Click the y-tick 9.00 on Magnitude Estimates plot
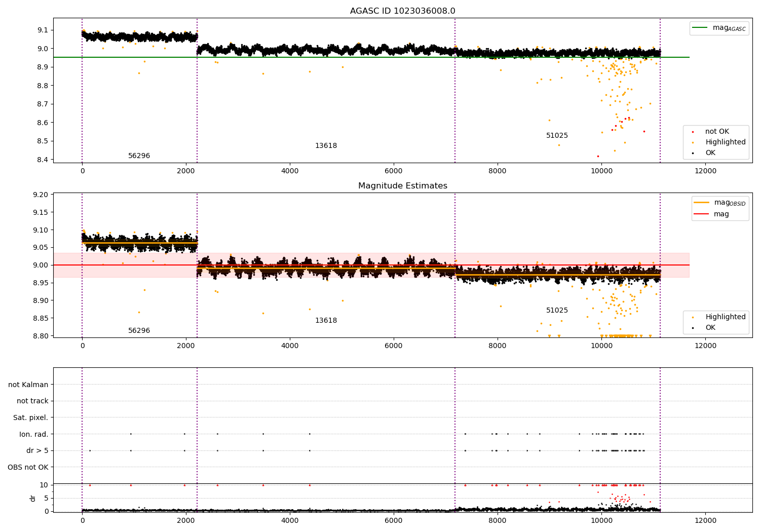 [x=41, y=265]
